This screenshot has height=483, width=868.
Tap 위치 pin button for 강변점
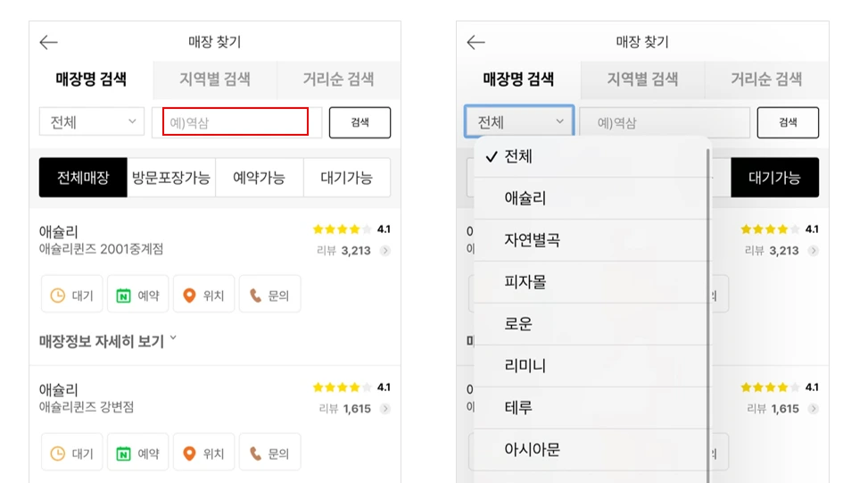click(x=203, y=454)
